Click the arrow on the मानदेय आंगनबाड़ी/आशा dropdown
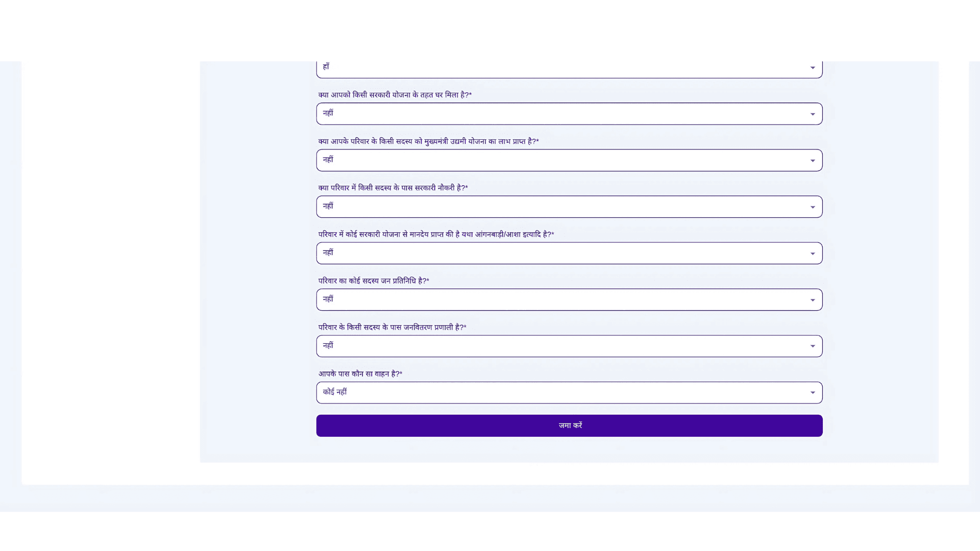Screen dimensions: 980x551 tap(813, 254)
